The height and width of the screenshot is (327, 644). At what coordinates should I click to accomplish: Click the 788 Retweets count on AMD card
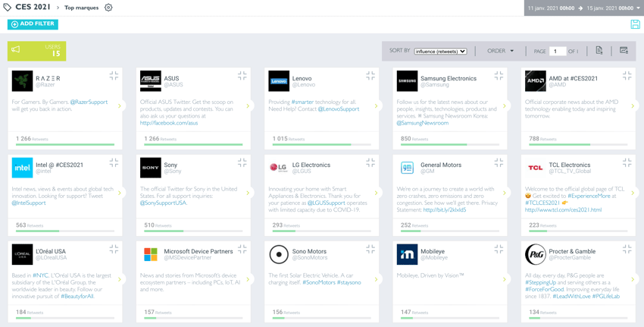click(541, 139)
